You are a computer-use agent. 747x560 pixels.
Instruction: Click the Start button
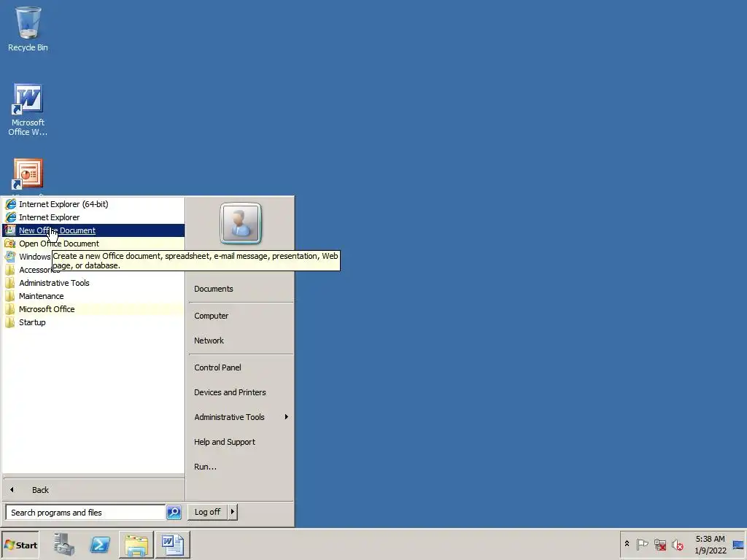click(x=20, y=545)
